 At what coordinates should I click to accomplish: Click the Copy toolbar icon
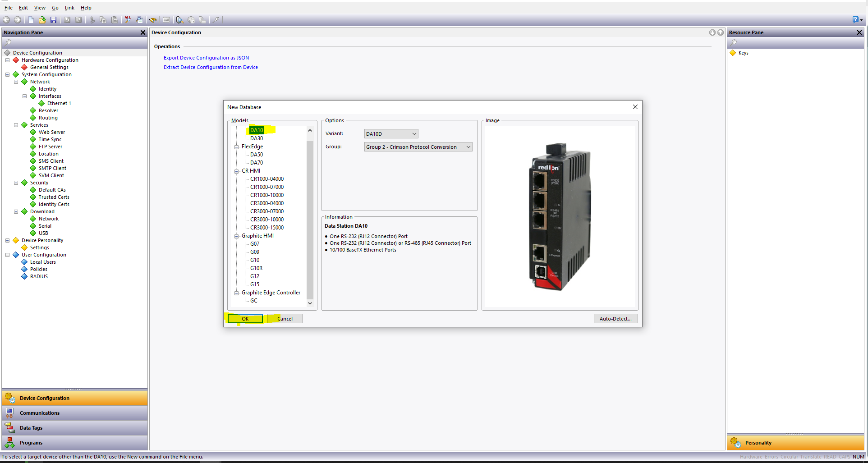click(103, 20)
